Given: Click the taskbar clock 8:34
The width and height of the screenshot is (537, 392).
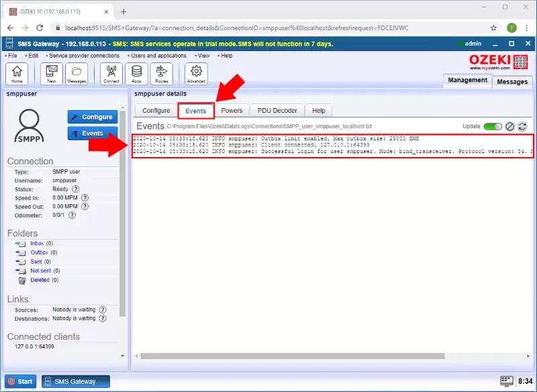Looking at the screenshot, I should click(525, 381).
